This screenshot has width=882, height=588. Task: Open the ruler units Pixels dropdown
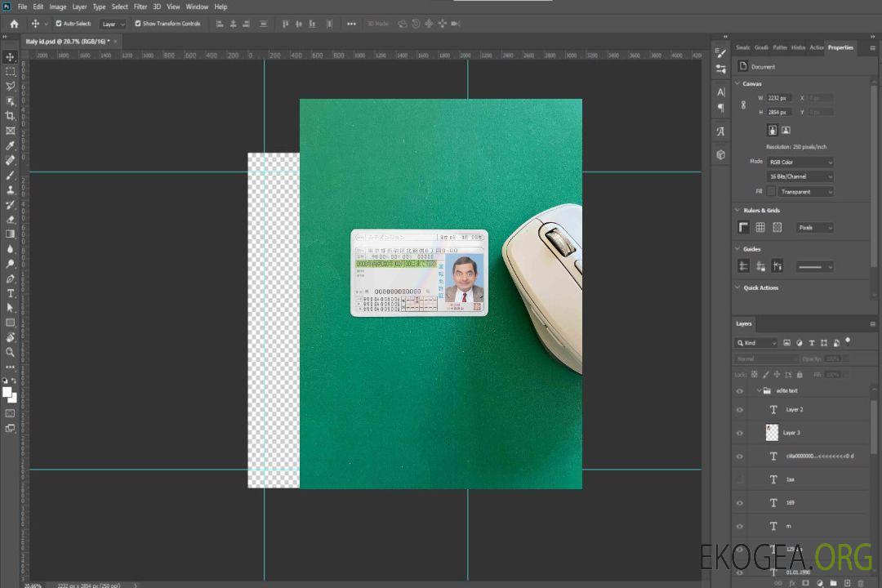pos(814,228)
